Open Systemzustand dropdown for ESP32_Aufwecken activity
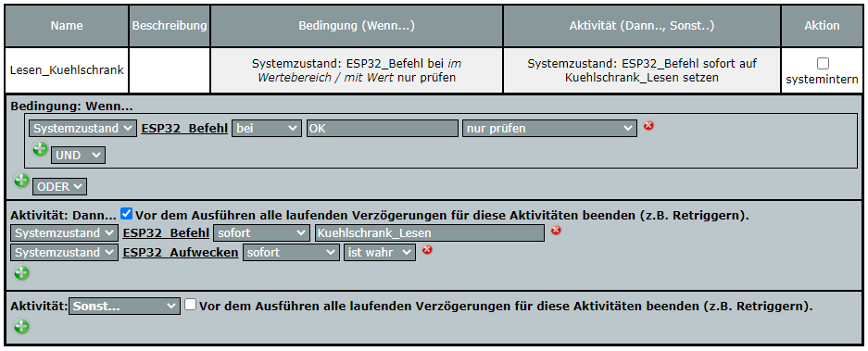Viewport: 868px width, 351px height. (x=64, y=253)
